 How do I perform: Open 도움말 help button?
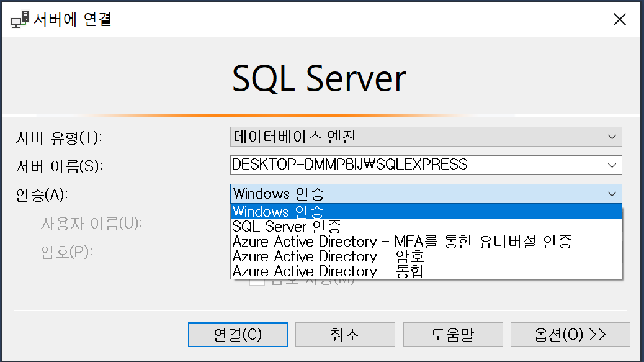[453, 335]
